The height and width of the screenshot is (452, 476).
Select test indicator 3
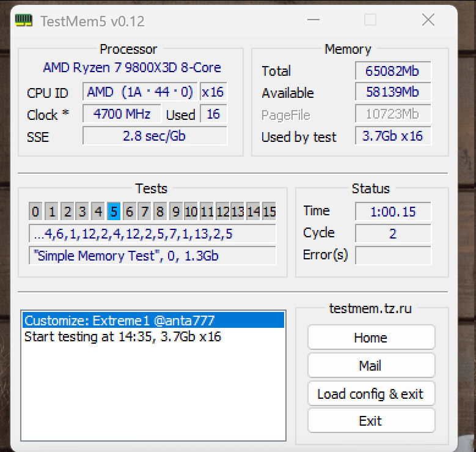[x=82, y=211]
